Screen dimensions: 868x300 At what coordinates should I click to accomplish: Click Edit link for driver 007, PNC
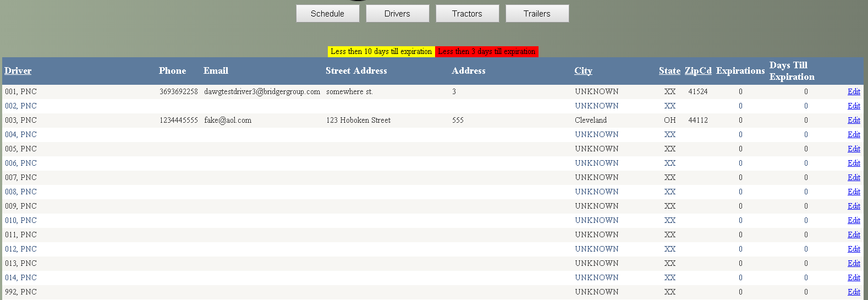pos(854,177)
